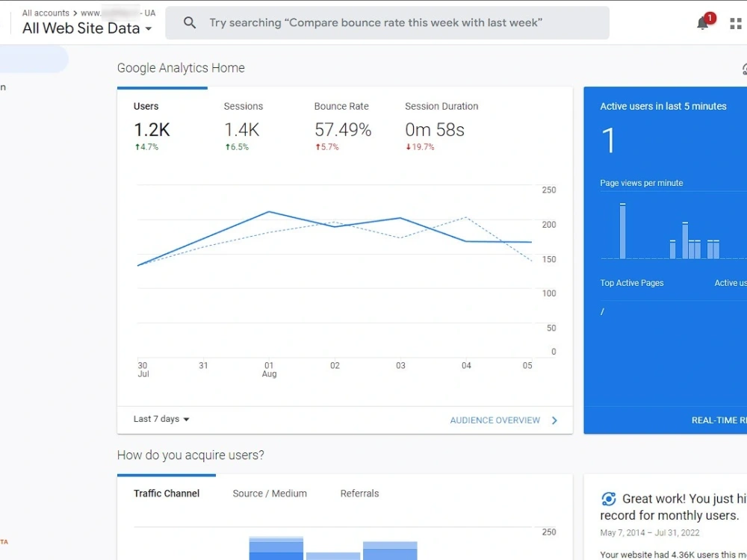Switch to the Referrals tab
The height and width of the screenshot is (560, 747).
pos(359,494)
